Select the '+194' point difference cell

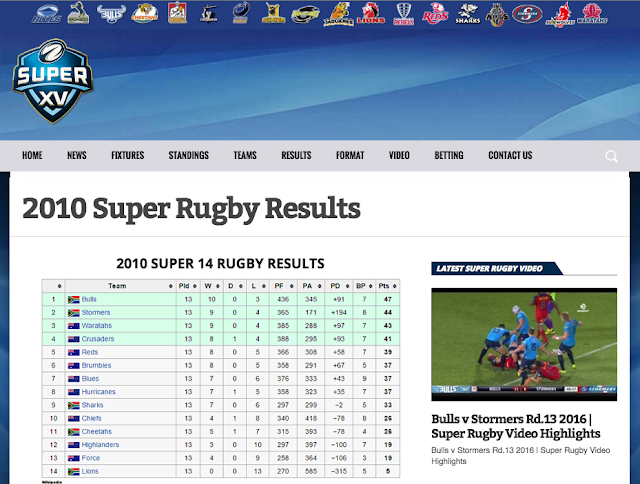click(x=339, y=313)
